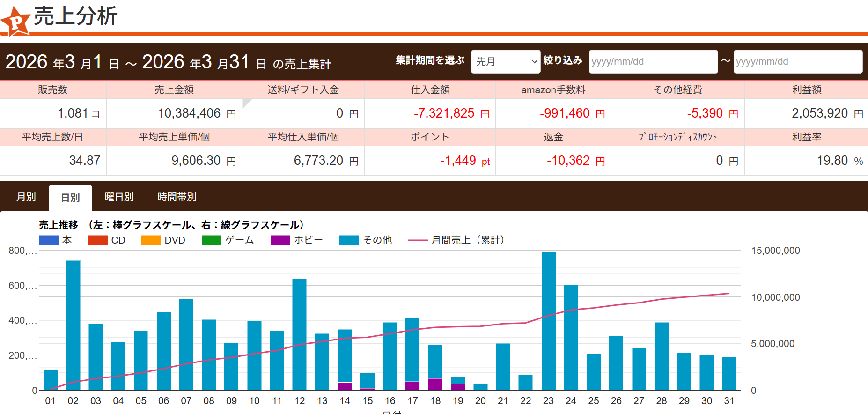
Task: Click the start date yyyy/mm/dd field
Action: [653, 61]
